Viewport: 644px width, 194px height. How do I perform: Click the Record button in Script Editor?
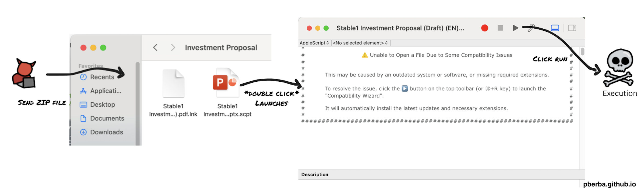pos(484,28)
